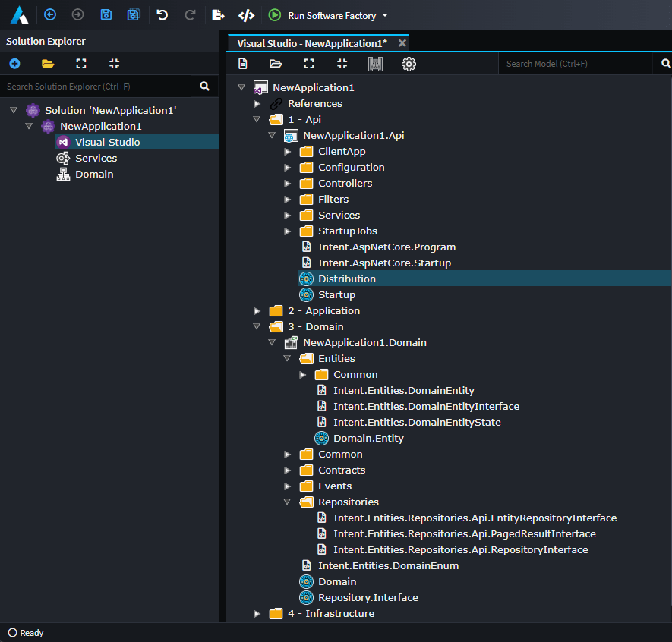
Task: Collapse the 1 - Api folder
Action: pos(257,119)
